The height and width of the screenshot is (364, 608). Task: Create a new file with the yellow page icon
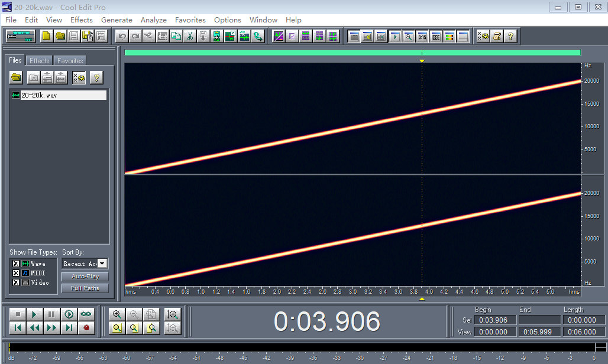[x=47, y=37]
